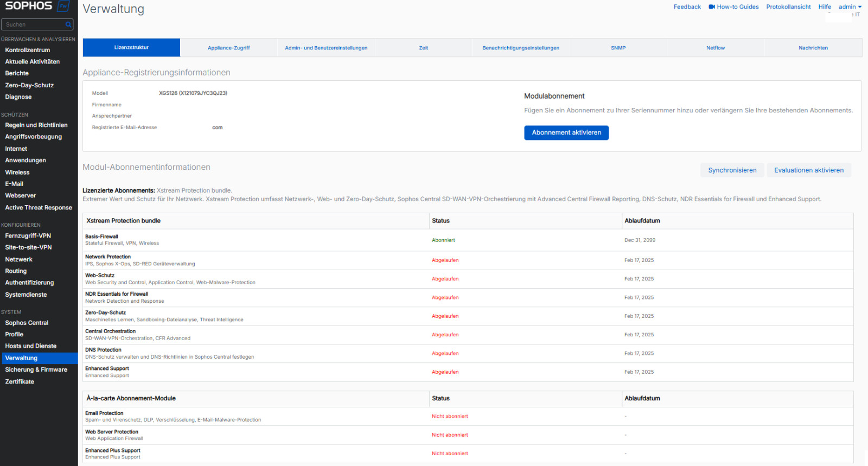Open the admin user dropdown
The image size is (868, 466).
(850, 7)
